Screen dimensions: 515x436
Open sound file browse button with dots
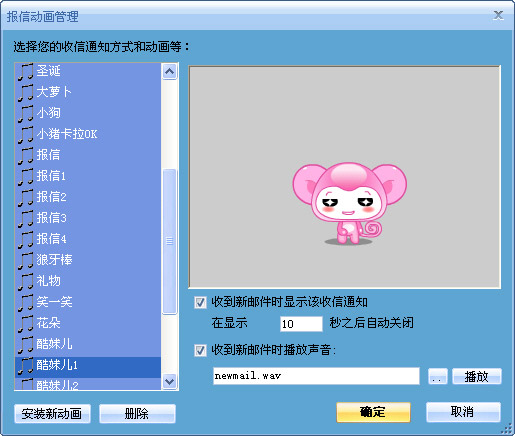pyautogui.click(x=438, y=376)
